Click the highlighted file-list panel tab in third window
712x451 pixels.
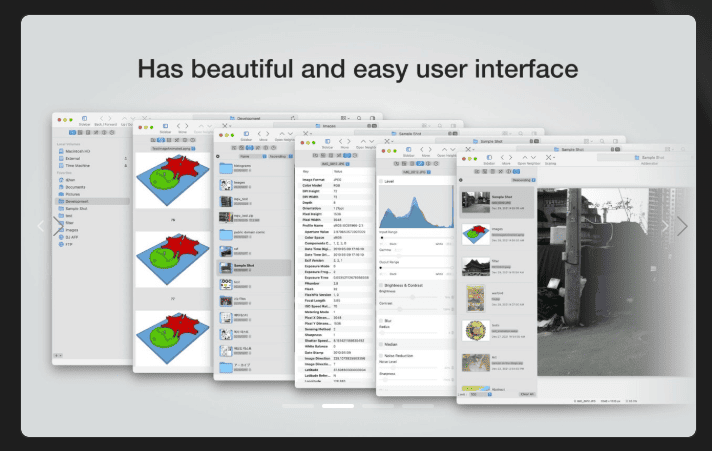click(x=249, y=148)
